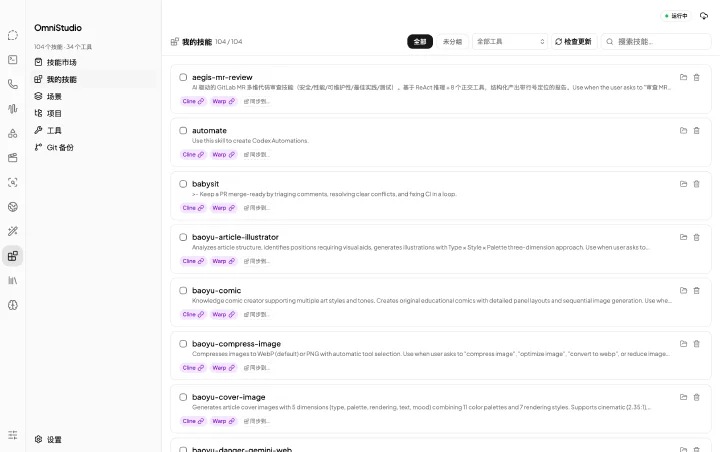Tick the baoyu-article-illustrator checkbox
The width and height of the screenshot is (720, 452).
click(x=183, y=237)
